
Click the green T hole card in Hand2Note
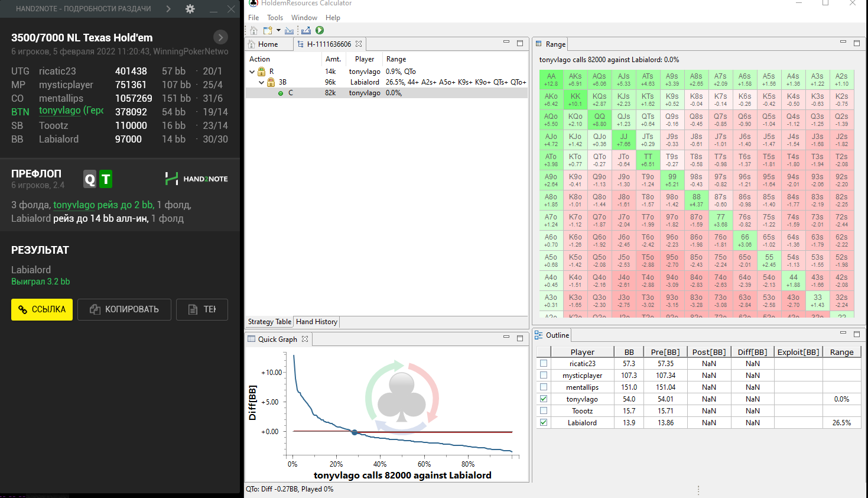[106, 179]
